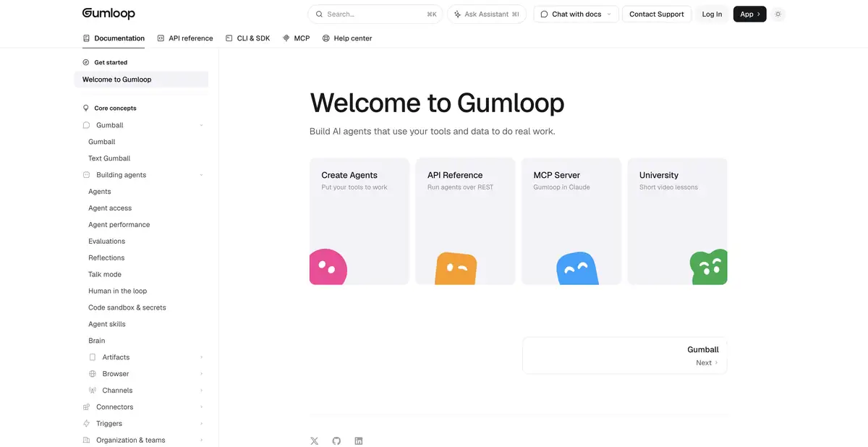Viewport: 868px width, 447px height.
Task: Open the X (Twitter) social icon
Action: point(314,440)
